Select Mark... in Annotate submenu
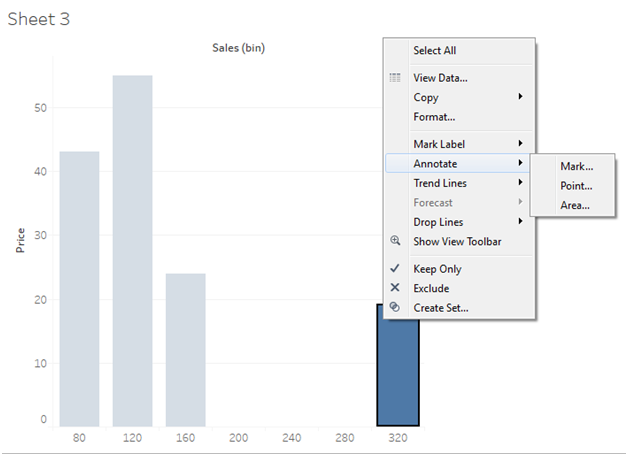This screenshot has width=628, height=456. (573, 166)
